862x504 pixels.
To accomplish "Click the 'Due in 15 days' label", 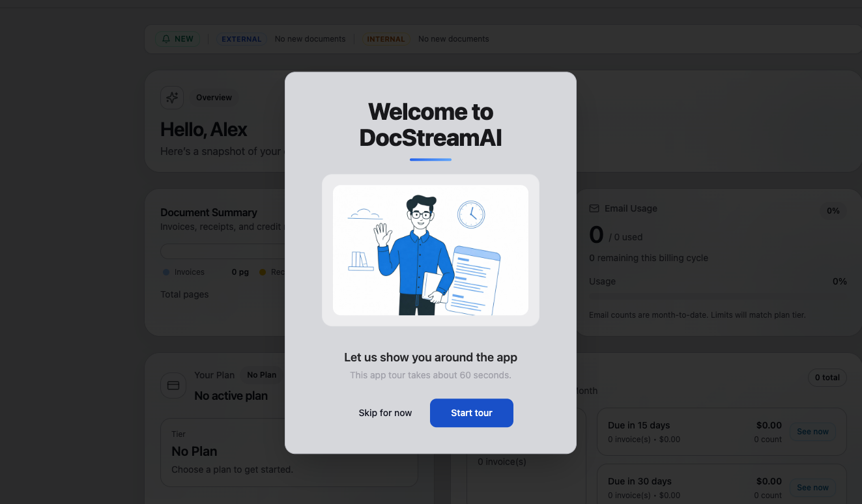I will tap(639, 425).
